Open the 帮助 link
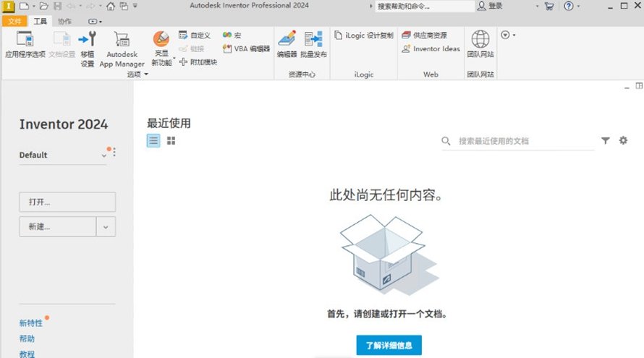The image size is (644, 358). [x=27, y=338]
